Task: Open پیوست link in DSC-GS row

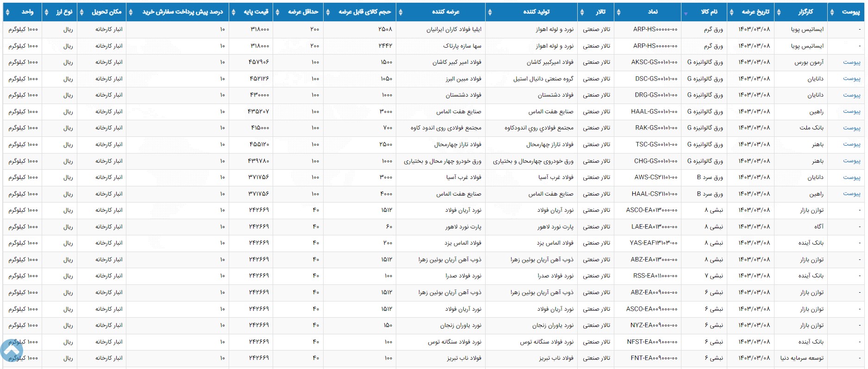Action: (x=851, y=79)
